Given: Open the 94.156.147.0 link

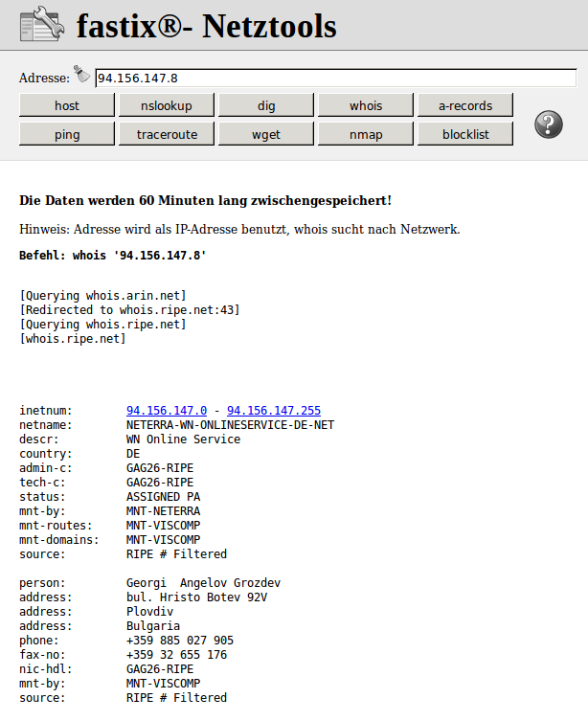Looking at the screenshot, I should 167,410.
